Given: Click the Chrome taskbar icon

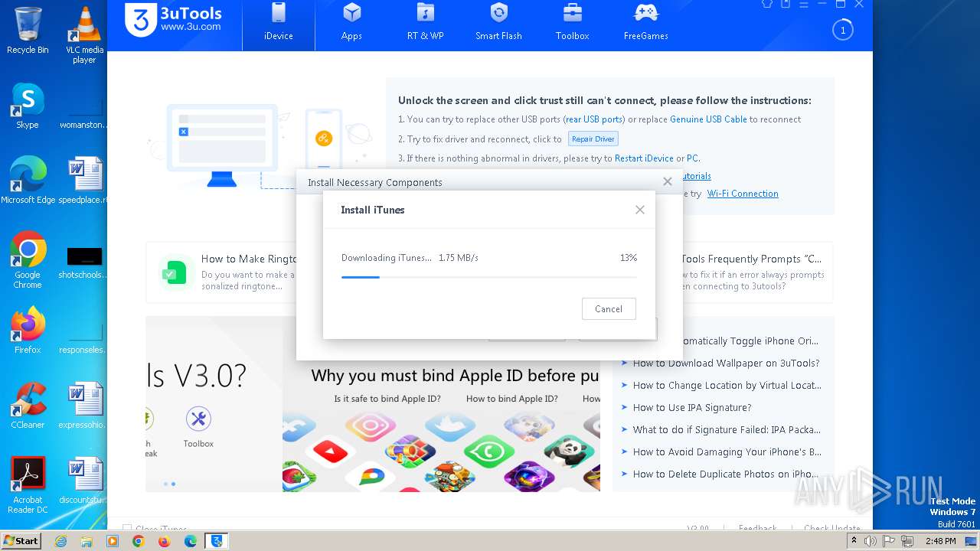Looking at the screenshot, I should point(138,541).
